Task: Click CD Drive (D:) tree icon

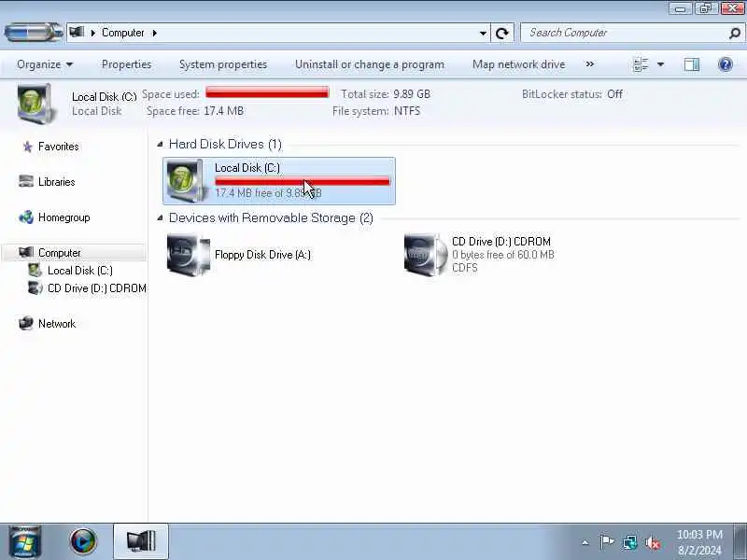Action: [x=35, y=288]
